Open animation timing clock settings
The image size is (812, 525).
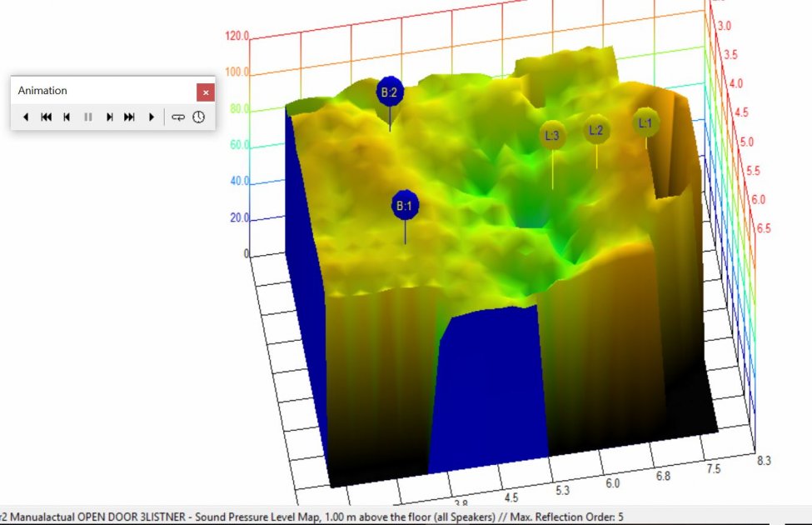click(x=198, y=117)
